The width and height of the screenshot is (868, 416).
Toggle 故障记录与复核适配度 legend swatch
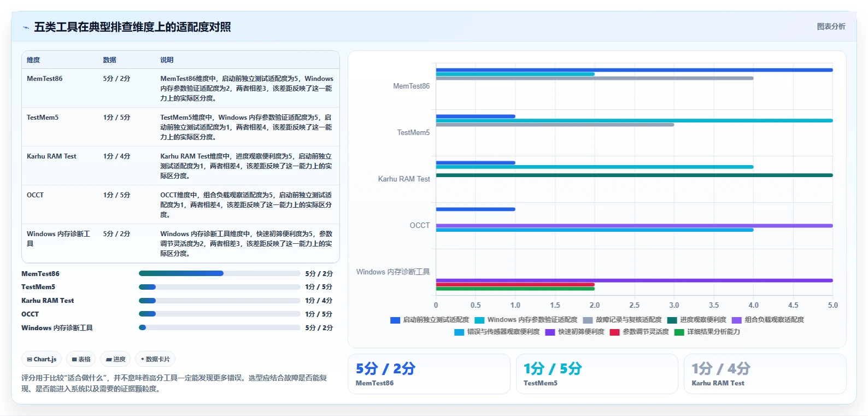(588, 320)
